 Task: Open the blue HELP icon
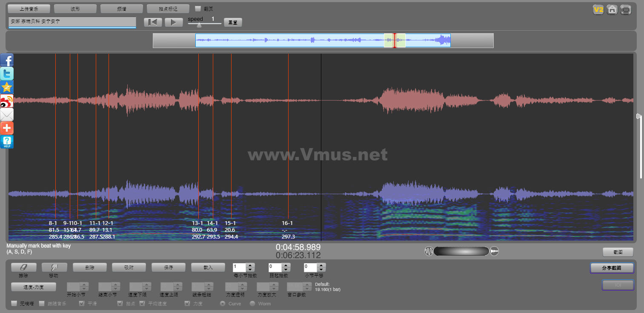[7, 142]
